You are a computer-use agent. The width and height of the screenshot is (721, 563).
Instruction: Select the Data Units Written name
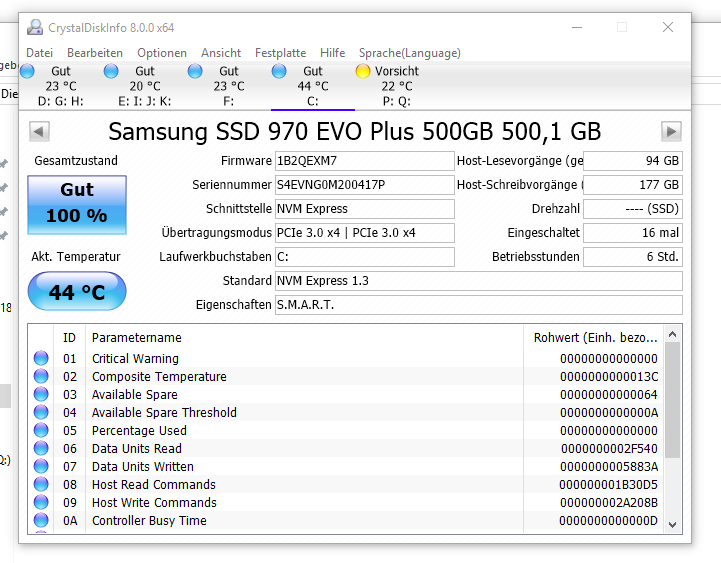pyautogui.click(x=143, y=466)
